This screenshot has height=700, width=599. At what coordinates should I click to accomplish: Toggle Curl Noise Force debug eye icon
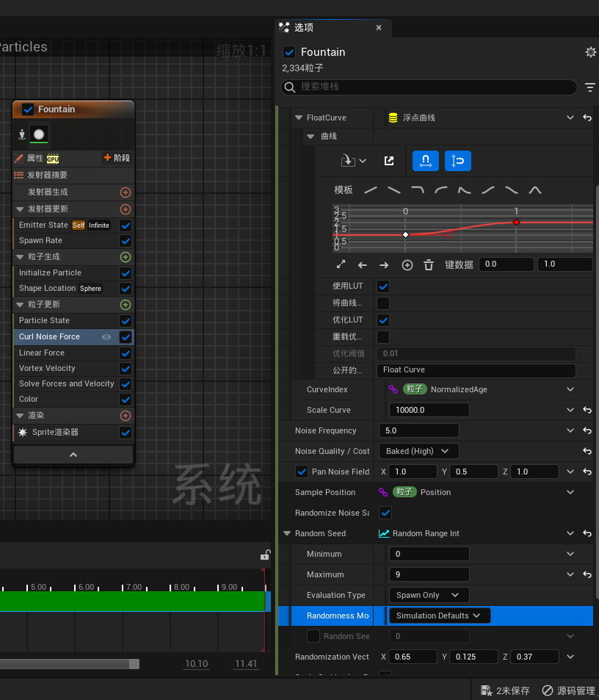pyautogui.click(x=106, y=337)
